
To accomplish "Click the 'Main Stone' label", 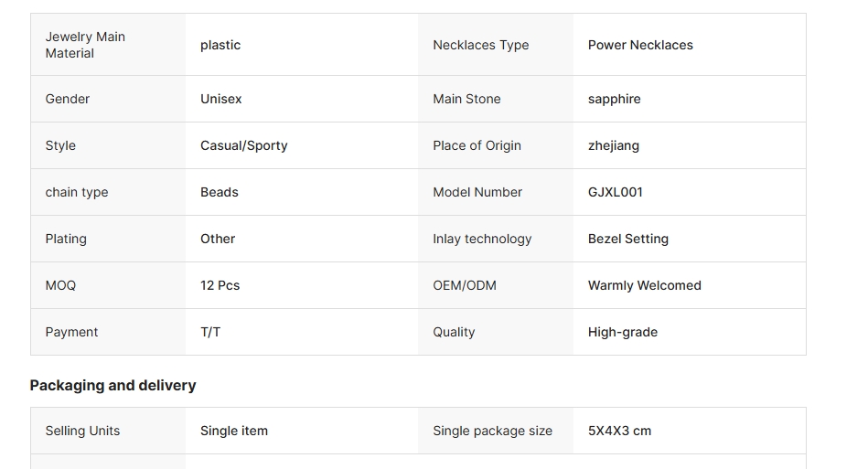I will 466,99.
